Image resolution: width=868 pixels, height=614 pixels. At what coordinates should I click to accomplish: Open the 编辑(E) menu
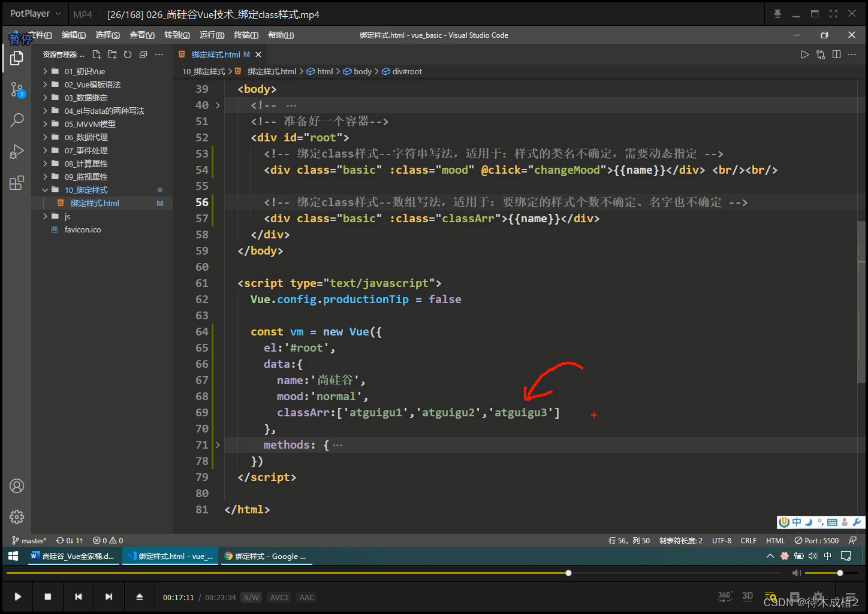click(x=74, y=35)
